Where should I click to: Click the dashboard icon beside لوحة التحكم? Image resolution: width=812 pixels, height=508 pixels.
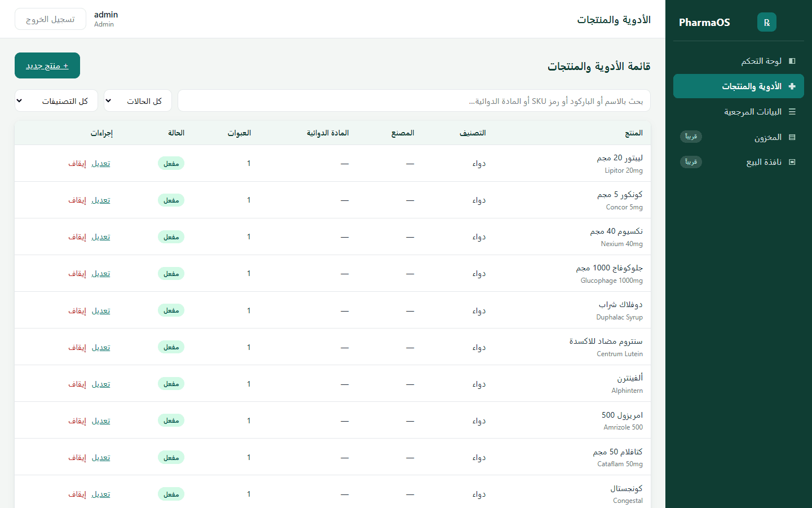pos(792,61)
